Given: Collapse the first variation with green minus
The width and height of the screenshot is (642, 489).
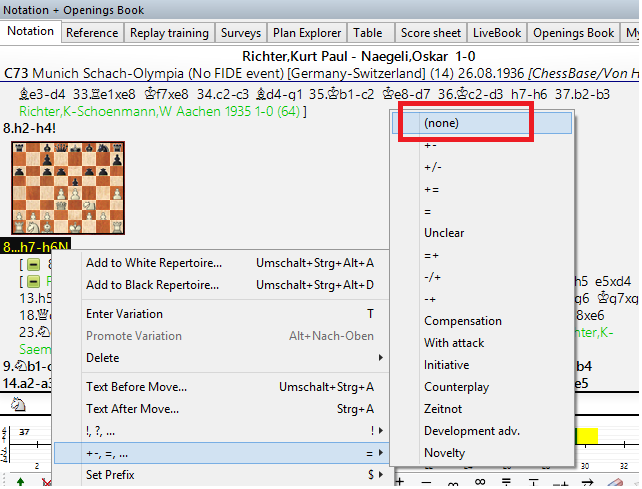Looking at the screenshot, I should pos(32,264).
